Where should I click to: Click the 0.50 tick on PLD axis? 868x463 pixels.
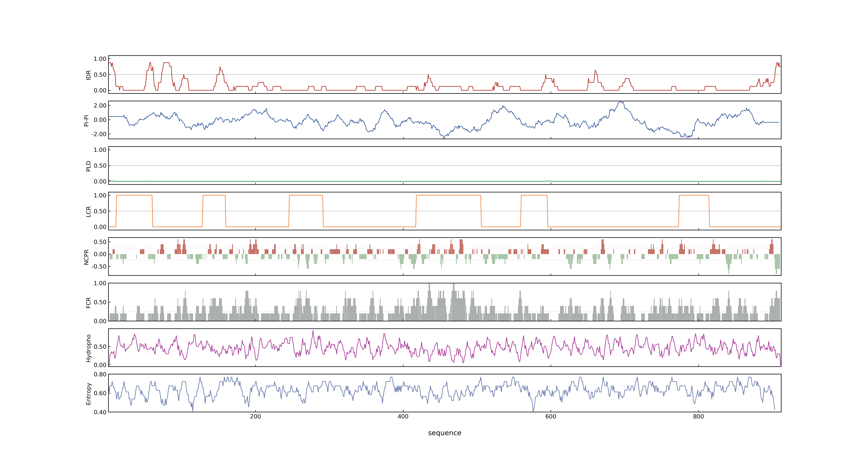pos(100,166)
